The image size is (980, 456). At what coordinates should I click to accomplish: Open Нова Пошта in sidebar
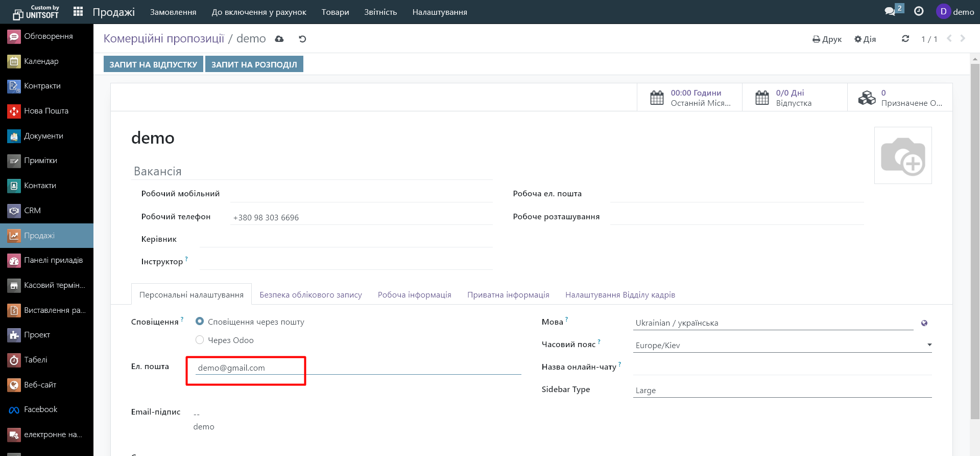[x=46, y=111]
